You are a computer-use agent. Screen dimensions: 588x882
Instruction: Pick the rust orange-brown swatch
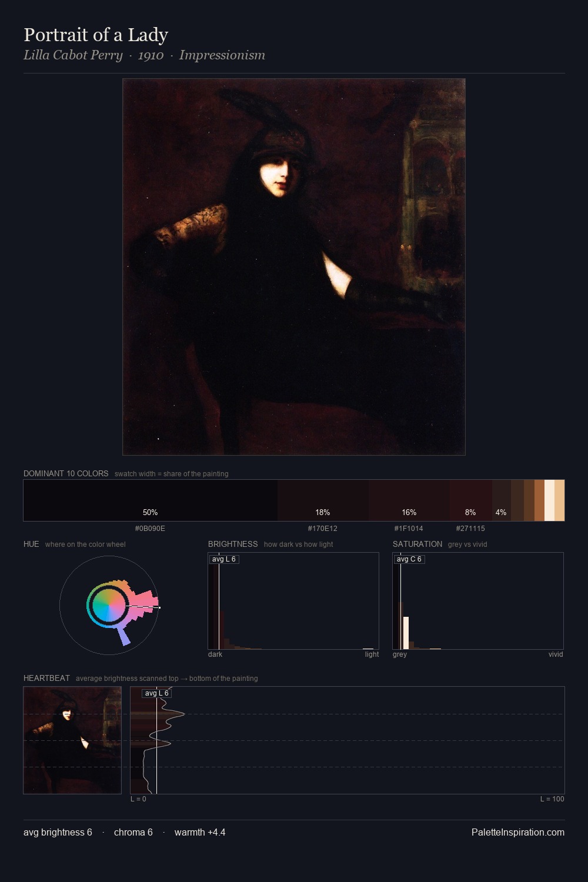point(539,500)
